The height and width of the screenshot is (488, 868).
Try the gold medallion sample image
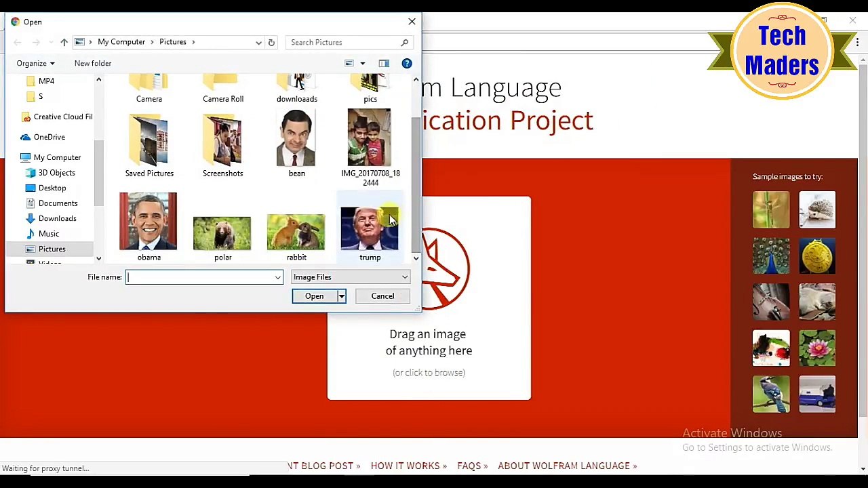tap(817, 256)
